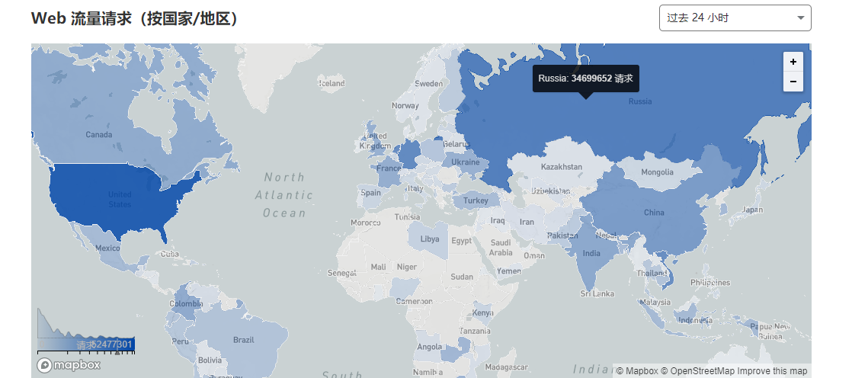Click Canada on the map
868x378 pixels.
(x=99, y=134)
